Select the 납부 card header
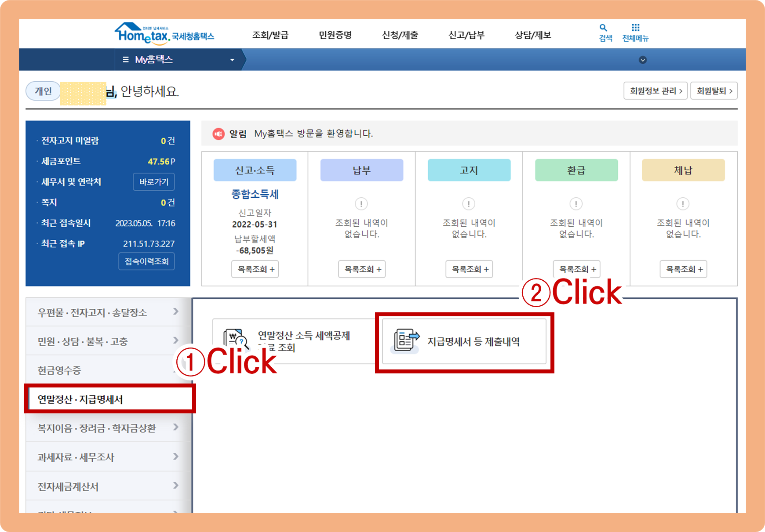Viewport: 765px width, 532px height. point(362,170)
